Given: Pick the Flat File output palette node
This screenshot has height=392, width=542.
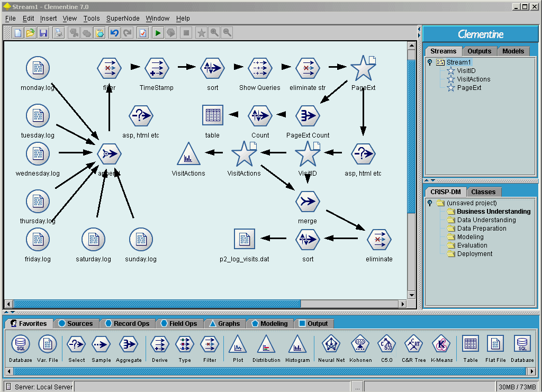Looking at the screenshot, I should pos(495,348).
